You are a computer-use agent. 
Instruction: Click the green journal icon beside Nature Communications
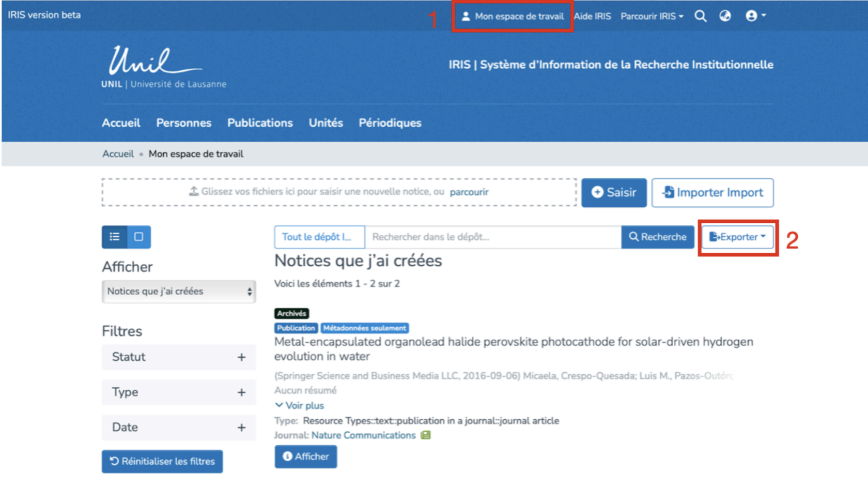[x=425, y=435]
